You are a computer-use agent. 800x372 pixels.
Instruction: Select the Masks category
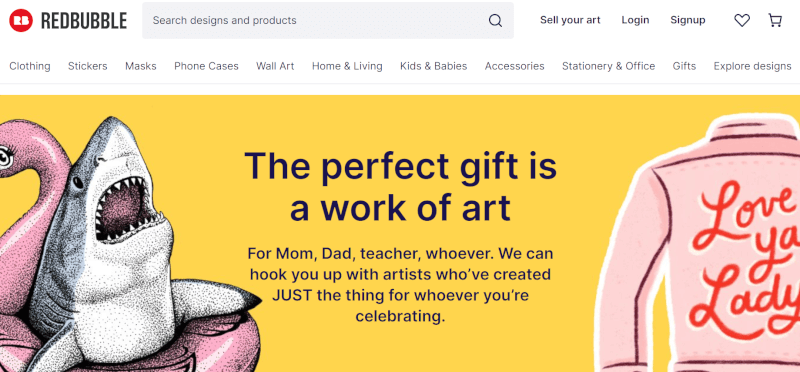coord(141,66)
